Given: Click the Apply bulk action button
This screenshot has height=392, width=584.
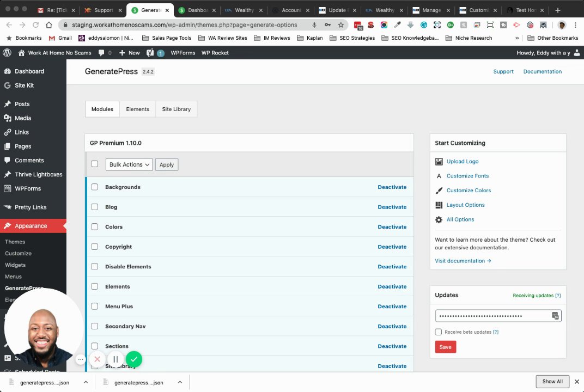Looking at the screenshot, I should coord(167,164).
